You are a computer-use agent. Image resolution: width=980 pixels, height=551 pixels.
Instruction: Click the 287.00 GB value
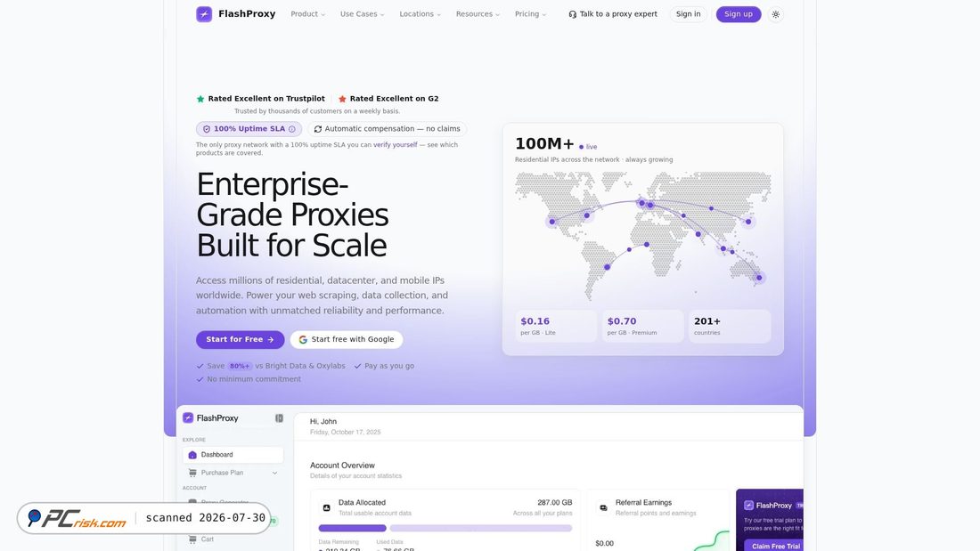[554, 502]
